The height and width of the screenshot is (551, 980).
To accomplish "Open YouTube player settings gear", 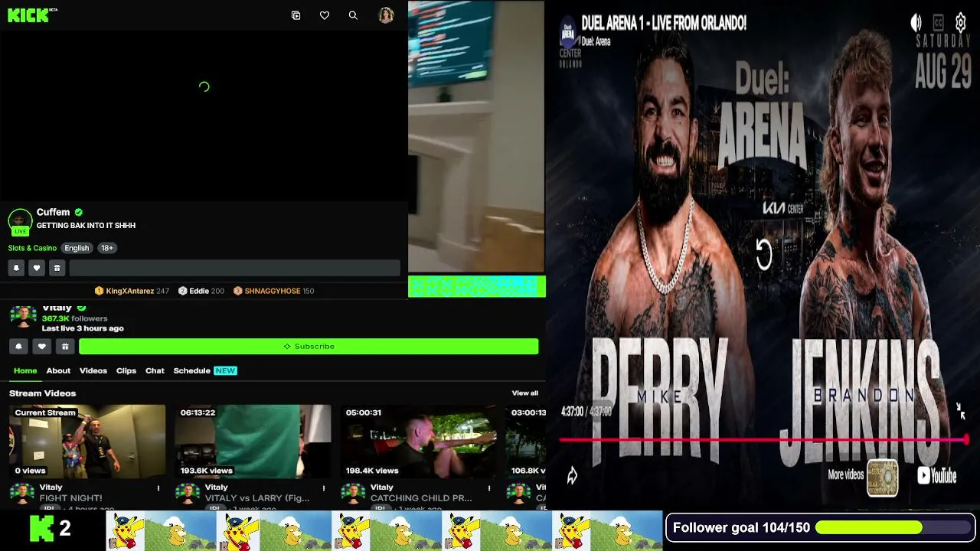I will 961,23.
